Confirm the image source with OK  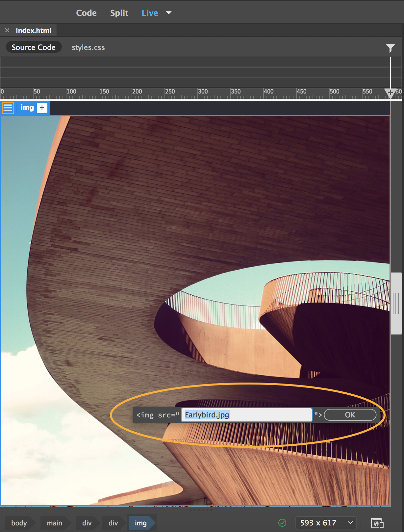pyautogui.click(x=350, y=415)
